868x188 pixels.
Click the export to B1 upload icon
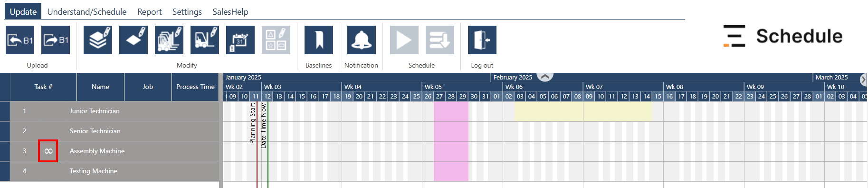point(56,40)
